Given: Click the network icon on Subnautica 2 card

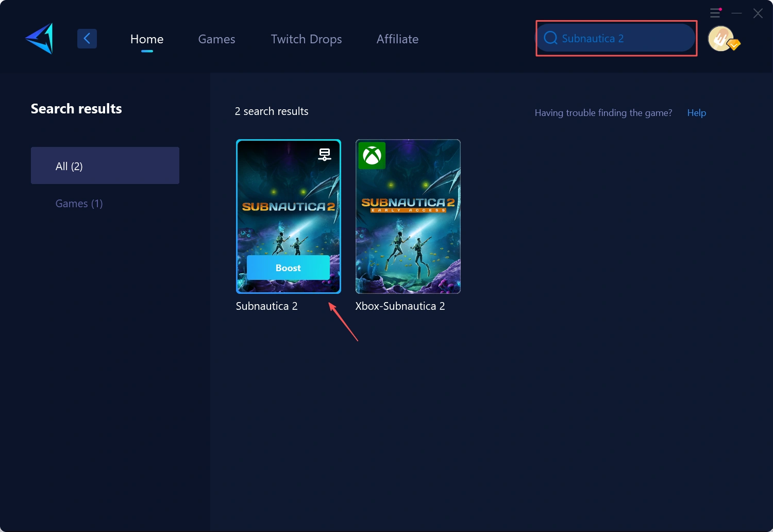Looking at the screenshot, I should (x=325, y=154).
